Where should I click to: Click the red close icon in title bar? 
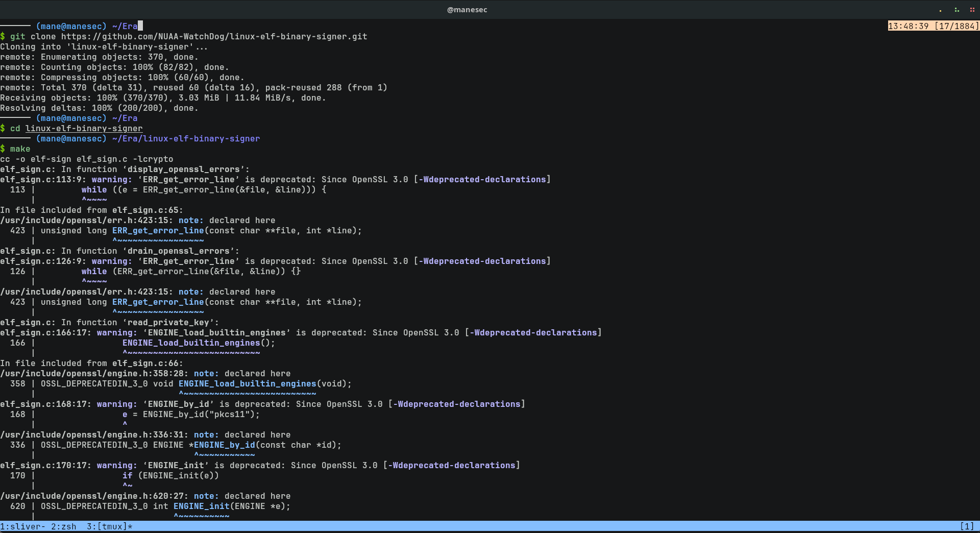click(972, 10)
